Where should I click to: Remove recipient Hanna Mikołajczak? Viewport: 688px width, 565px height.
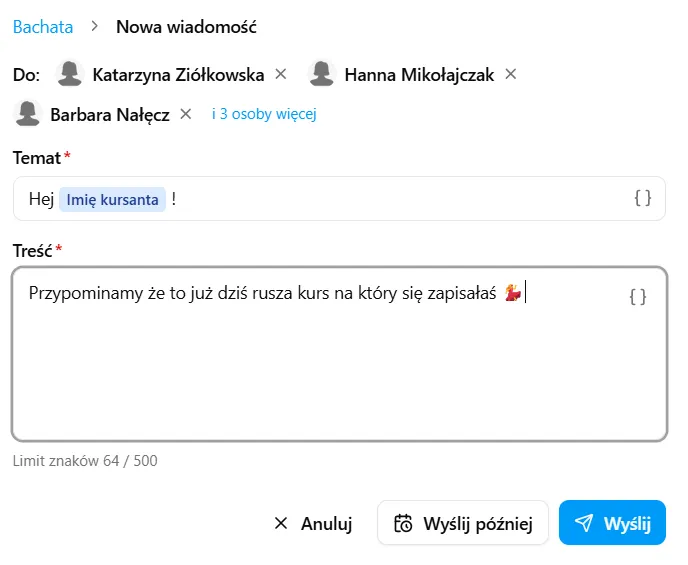tap(510, 74)
